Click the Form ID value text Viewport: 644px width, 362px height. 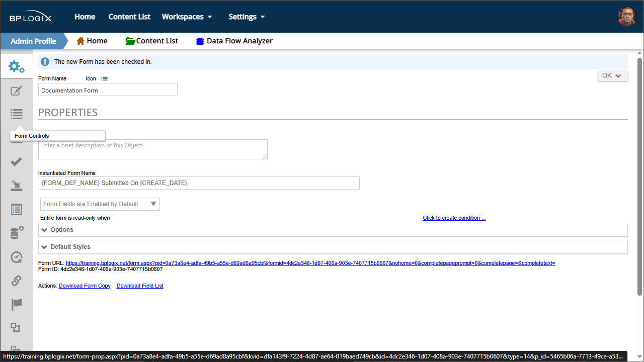coord(111,269)
